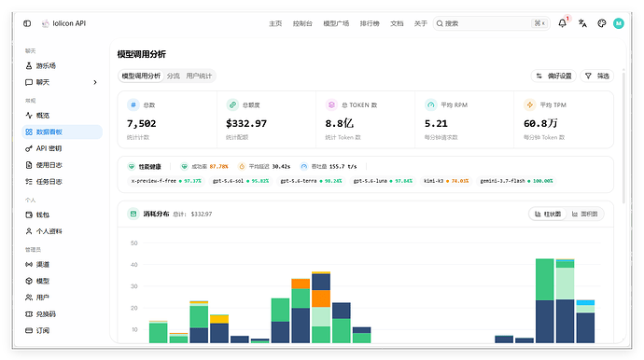Viewport: 644px width, 360px height.
Task: Click the $332.97 quota value
Action: (x=246, y=123)
